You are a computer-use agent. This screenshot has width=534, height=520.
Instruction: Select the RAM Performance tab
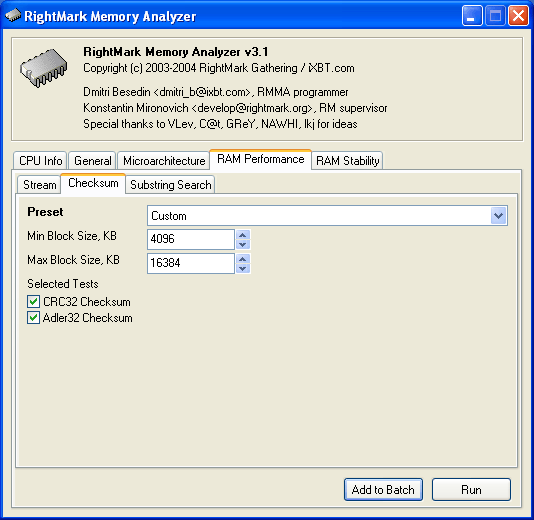pyautogui.click(x=261, y=159)
